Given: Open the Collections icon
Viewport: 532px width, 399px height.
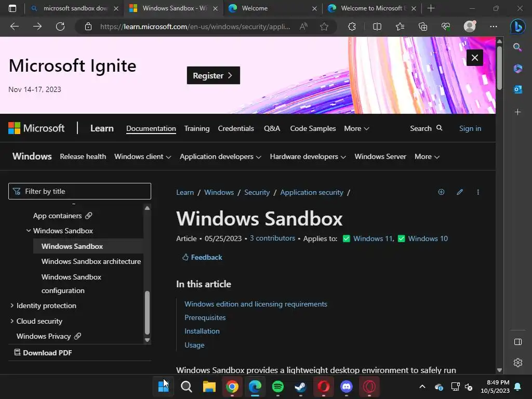Looking at the screenshot, I should pos(423,26).
